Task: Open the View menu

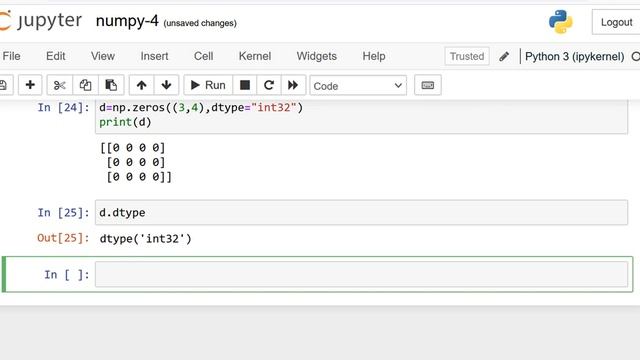Action: pyautogui.click(x=102, y=56)
